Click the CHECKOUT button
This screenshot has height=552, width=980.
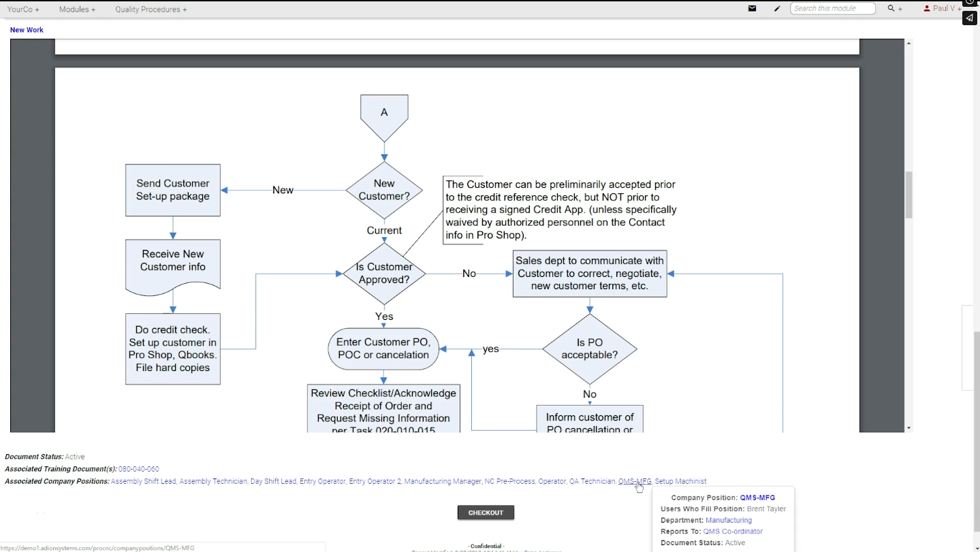click(x=486, y=513)
